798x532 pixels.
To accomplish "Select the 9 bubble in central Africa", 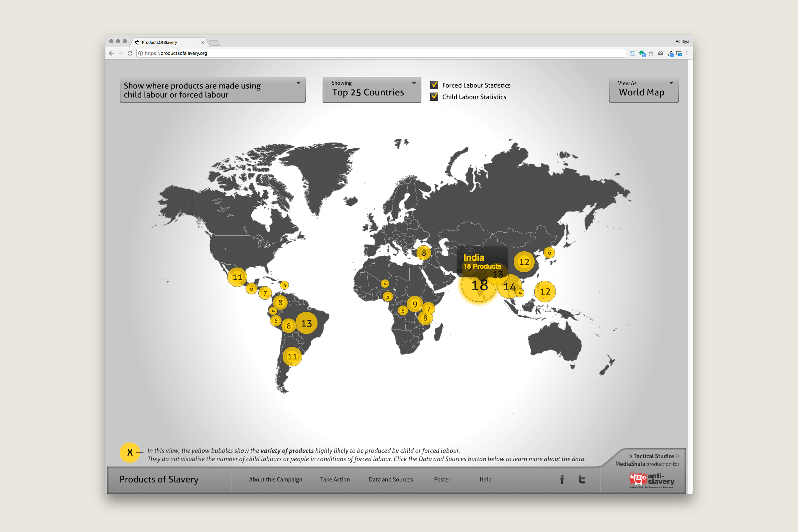I will pyautogui.click(x=415, y=304).
